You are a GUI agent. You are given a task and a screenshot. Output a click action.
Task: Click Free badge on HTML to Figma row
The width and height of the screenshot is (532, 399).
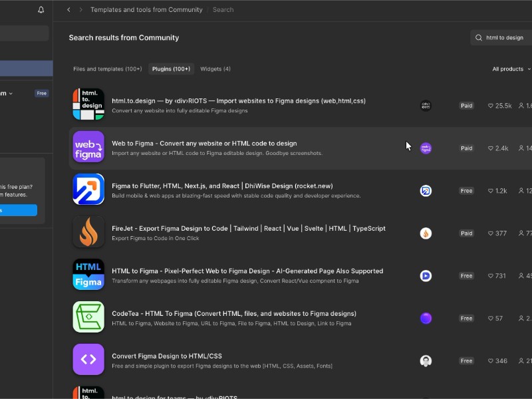click(x=467, y=276)
